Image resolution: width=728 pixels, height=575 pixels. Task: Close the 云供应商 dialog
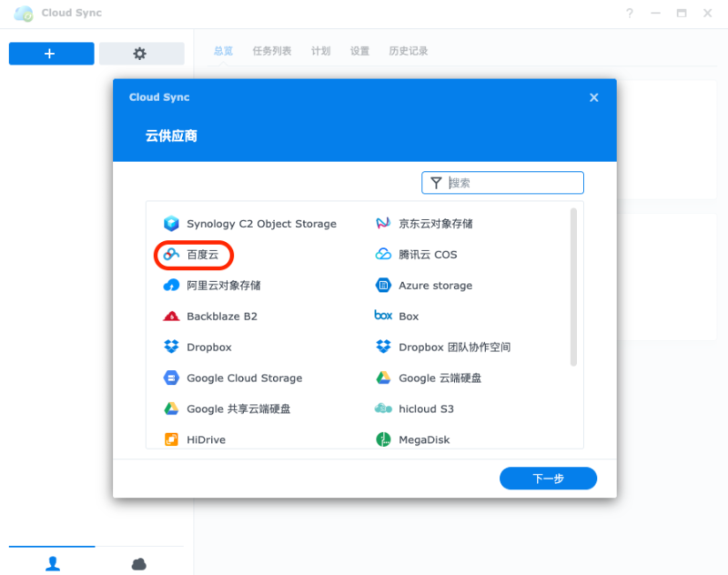point(594,97)
